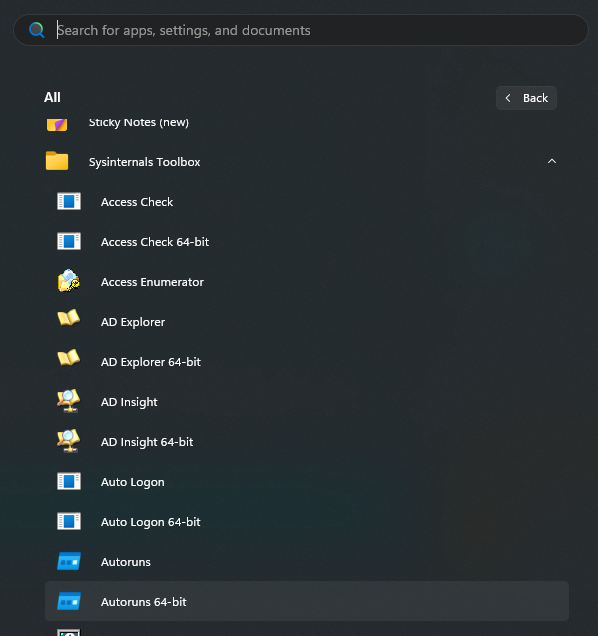This screenshot has width=598, height=636.
Task: Open the Autoruns icon
Action: [69, 561]
